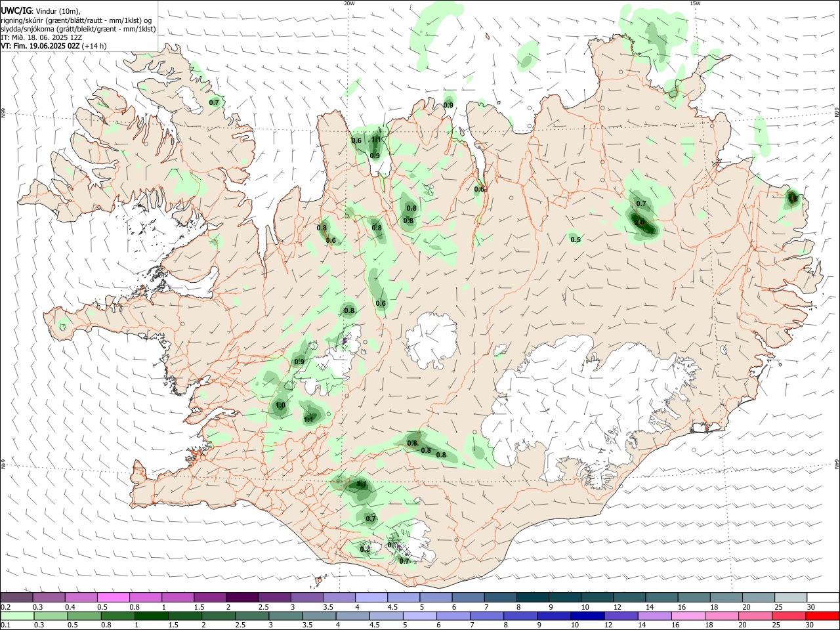Click the 20W longitude label at top
This screenshot has height=630, width=840.
click(349, 3)
